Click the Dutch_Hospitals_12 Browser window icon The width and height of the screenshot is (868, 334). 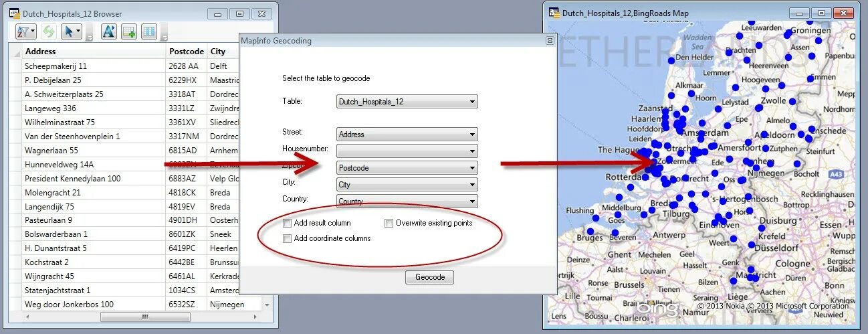15,13
